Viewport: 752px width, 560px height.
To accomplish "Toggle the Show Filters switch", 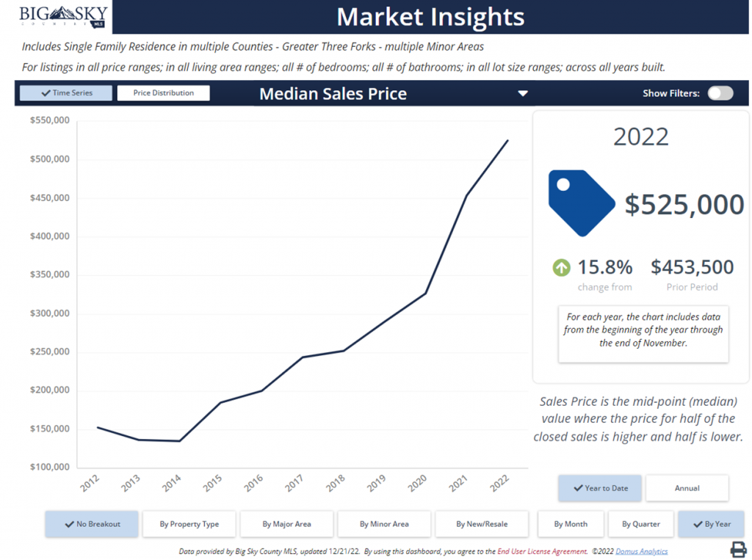I will coord(720,93).
